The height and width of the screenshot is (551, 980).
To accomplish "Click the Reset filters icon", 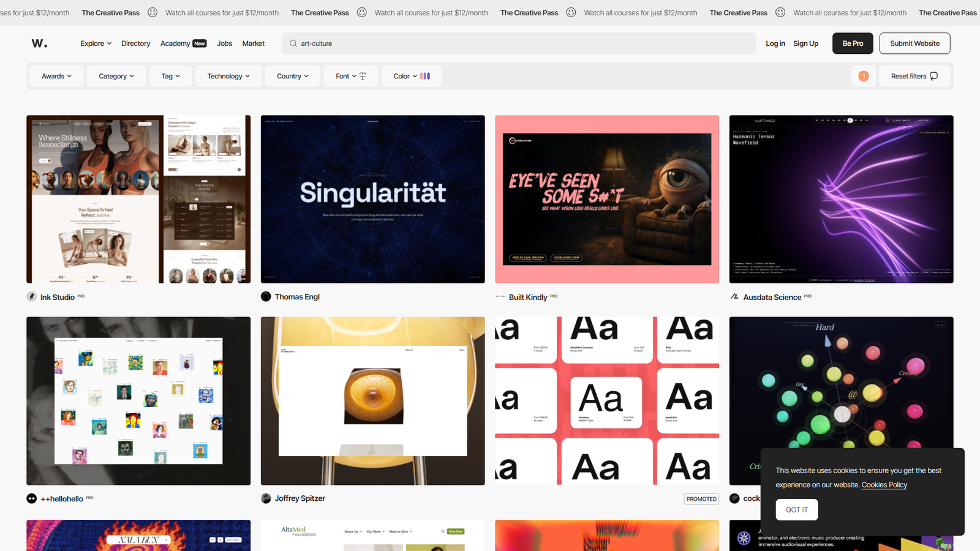I will click(934, 76).
